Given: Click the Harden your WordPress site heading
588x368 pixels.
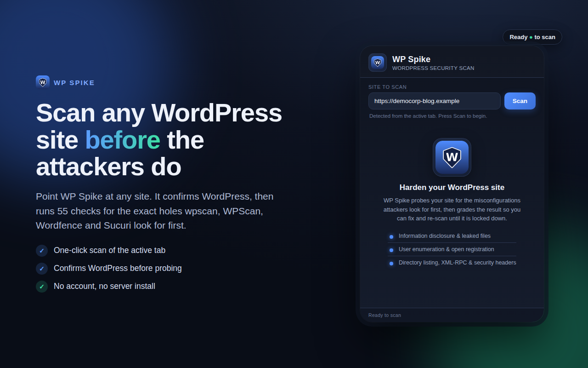Looking at the screenshot, I should pyautogui.click(x=452, y=187).
